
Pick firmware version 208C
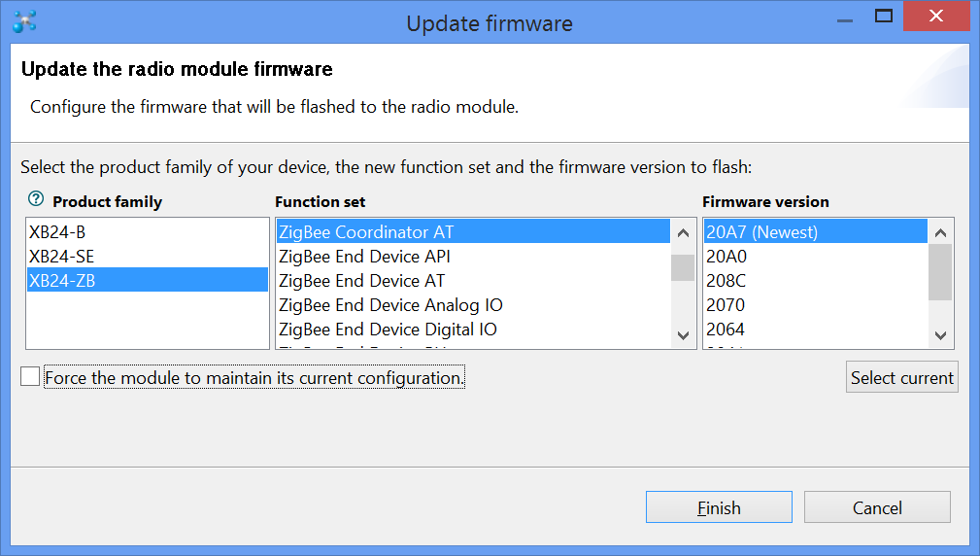pyautogui.click(x=726, y=281)
